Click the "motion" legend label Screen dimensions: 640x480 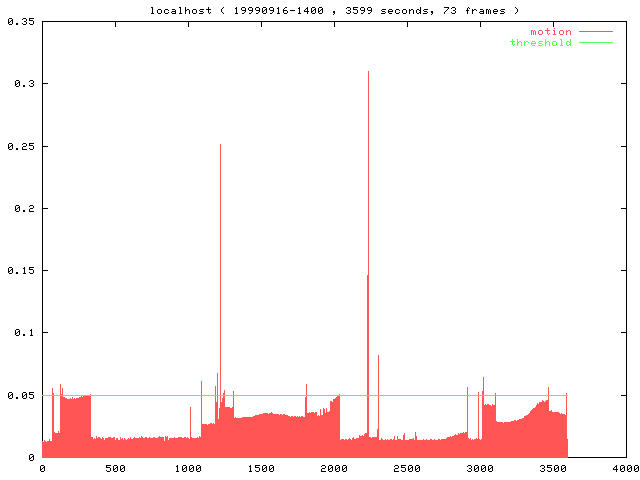[550, 32]
